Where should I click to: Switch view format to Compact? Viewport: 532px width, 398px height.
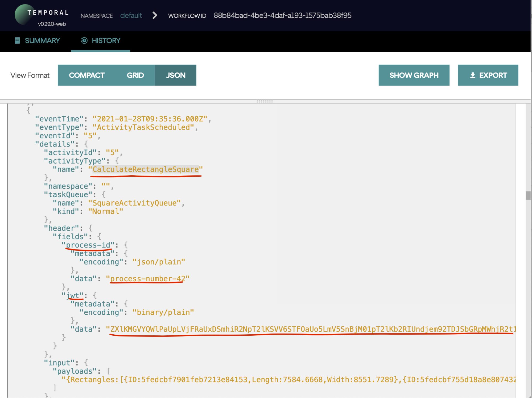(x=86, y=75)
